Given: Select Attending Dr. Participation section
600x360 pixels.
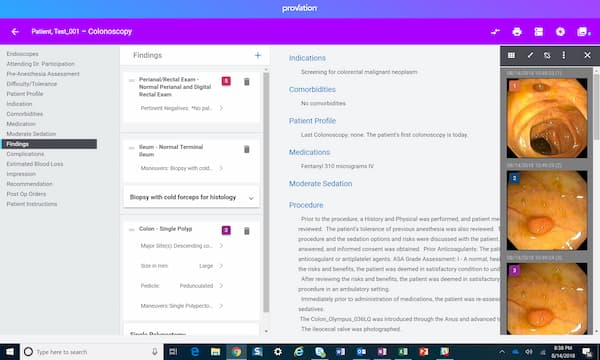Looking at the screenshot, I should click(41, 64).
